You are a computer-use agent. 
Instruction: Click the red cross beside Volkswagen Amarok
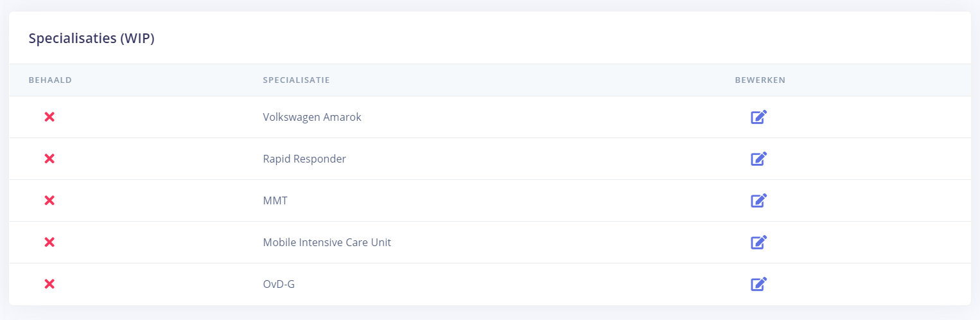(49, 117)
